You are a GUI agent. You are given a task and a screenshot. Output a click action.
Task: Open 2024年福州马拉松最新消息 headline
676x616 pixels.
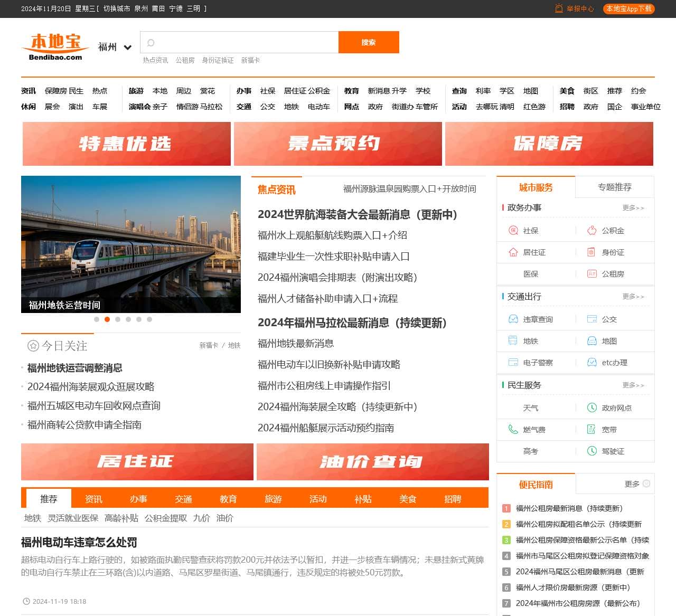coord(352,323)
